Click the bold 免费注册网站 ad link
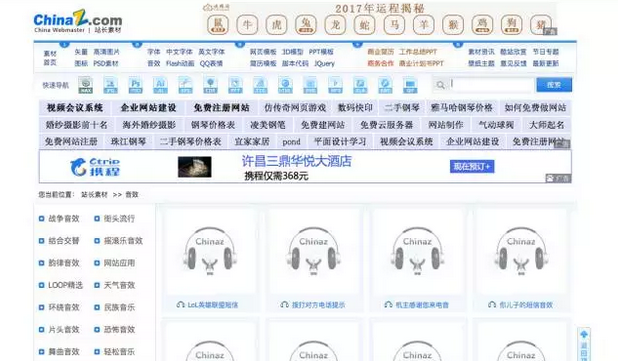This screenshot has width=618, height=361. click(222, 108)
